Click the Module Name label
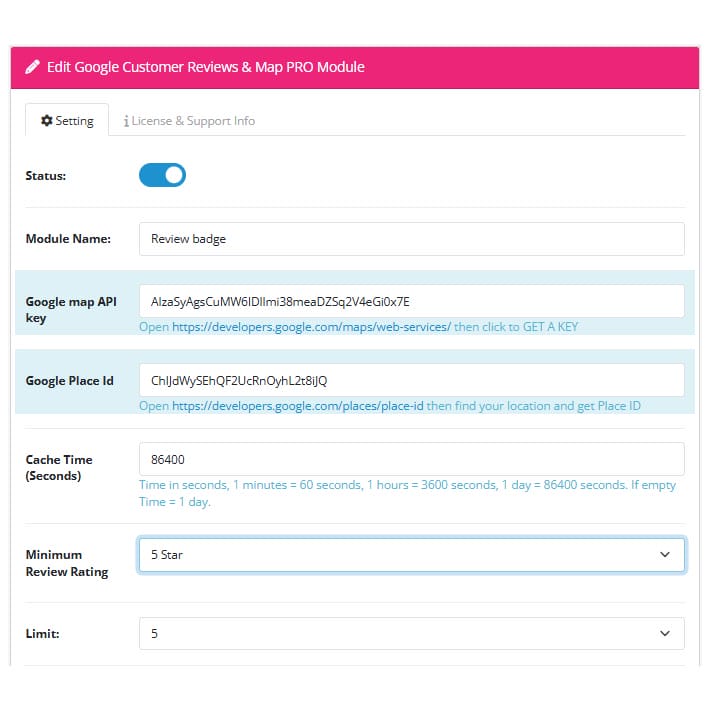 (68, 239)
